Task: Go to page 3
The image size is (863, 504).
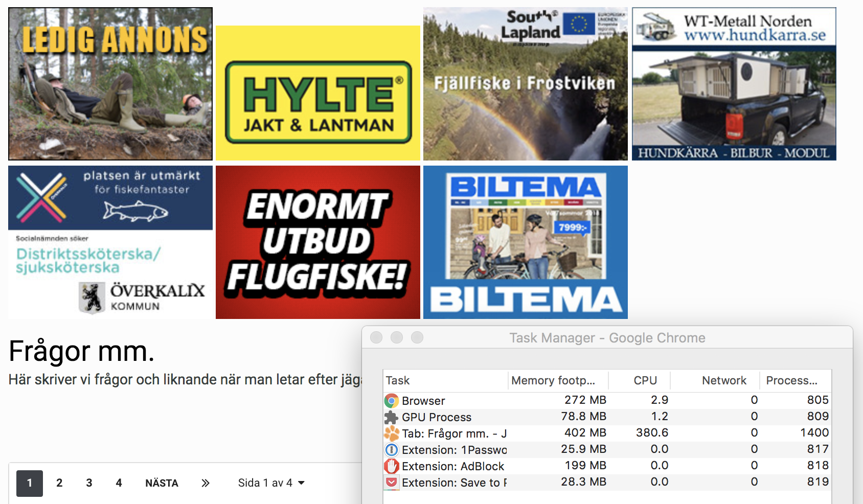Action: tap(89, 483)
